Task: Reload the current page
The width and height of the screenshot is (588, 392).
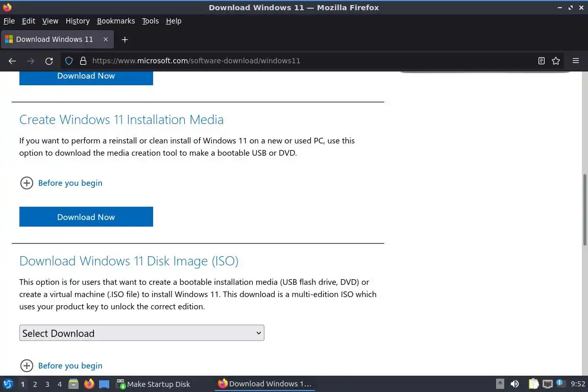Action: [x=49, y=61]
